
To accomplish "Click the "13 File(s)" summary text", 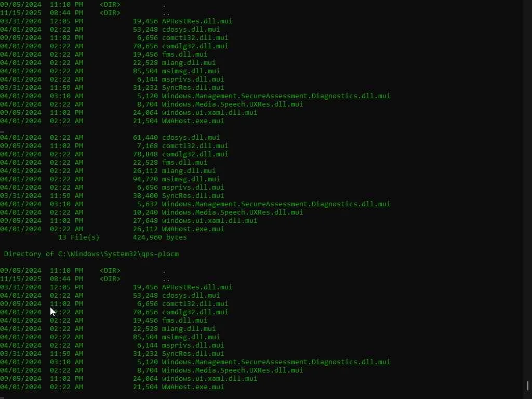I will 78,237.
